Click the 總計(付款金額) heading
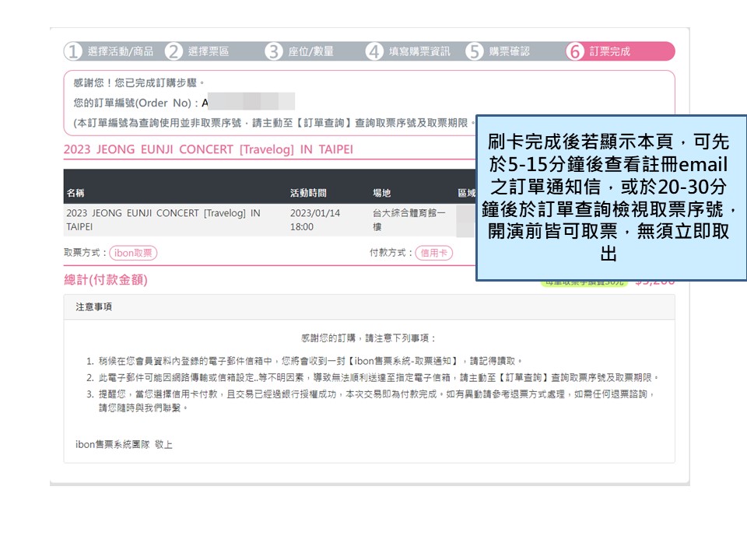This screenshot has height=560, width=747. [105, 280]
